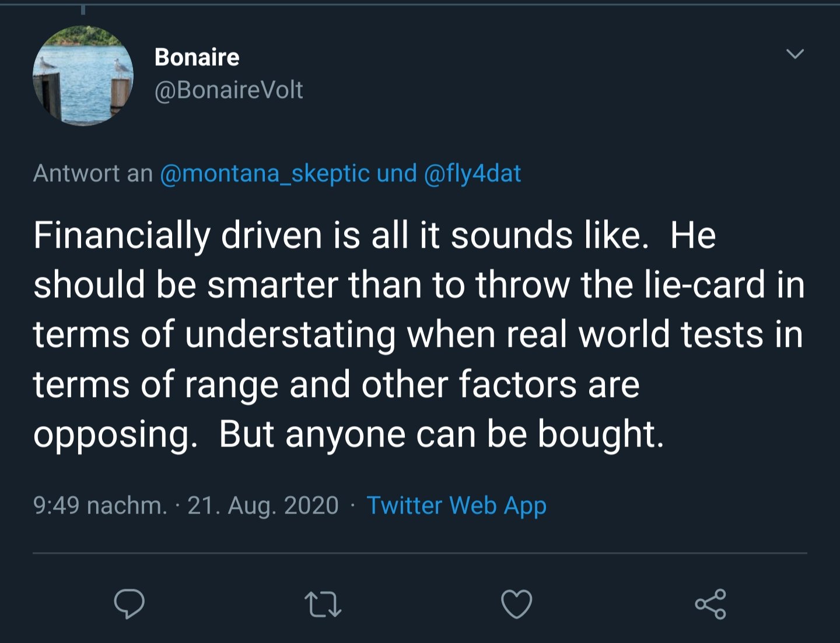Visit the @montana_skeptic mention
The width and height of the screenshot is (840, 643).
[265, 174]
